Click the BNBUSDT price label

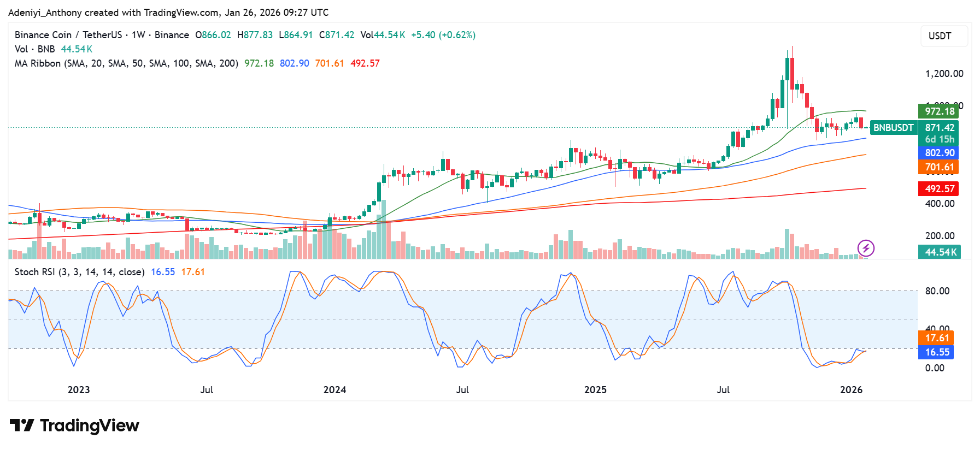pos(893,128)
